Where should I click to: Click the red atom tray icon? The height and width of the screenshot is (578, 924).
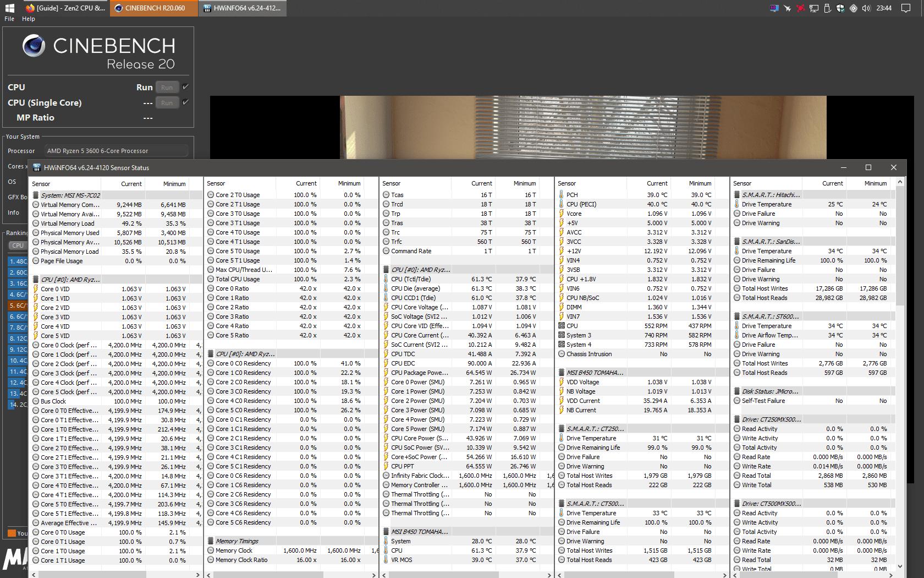(800, 8)
